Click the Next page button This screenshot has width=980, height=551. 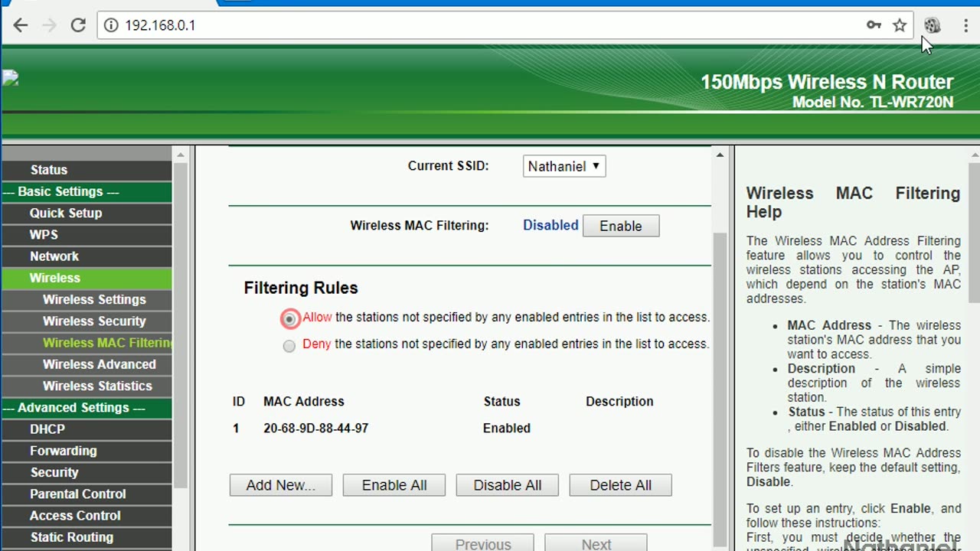tap(596, 544)
